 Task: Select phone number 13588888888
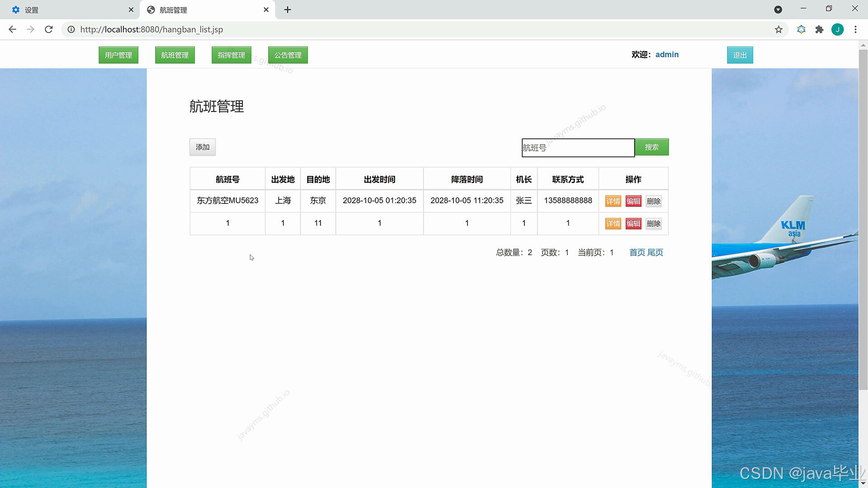pos(568,201)
